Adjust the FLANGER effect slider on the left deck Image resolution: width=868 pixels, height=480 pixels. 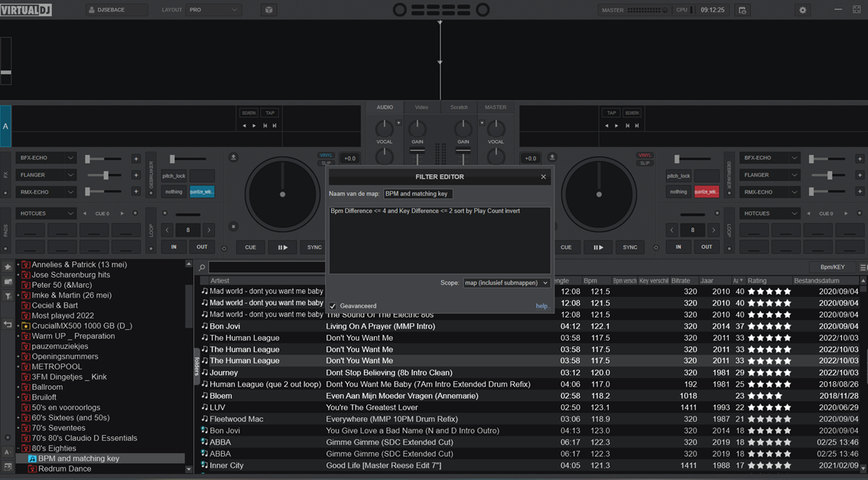coord(103,175)
